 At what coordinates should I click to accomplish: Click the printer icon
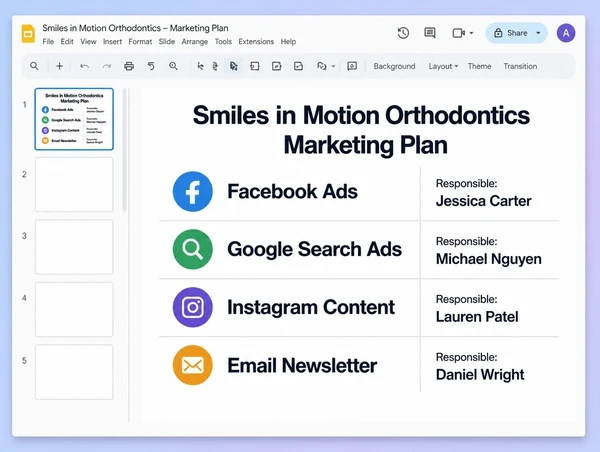[x=129, y=66]
